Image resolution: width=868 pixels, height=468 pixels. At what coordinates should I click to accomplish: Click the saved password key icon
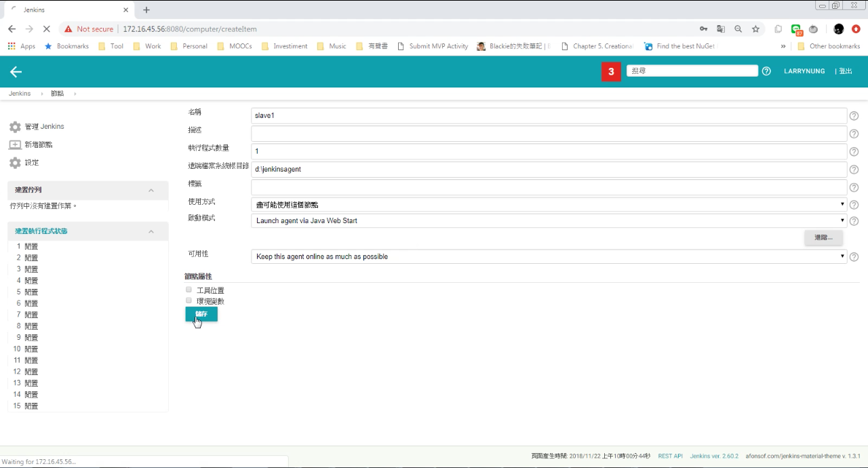coord(704,29)
